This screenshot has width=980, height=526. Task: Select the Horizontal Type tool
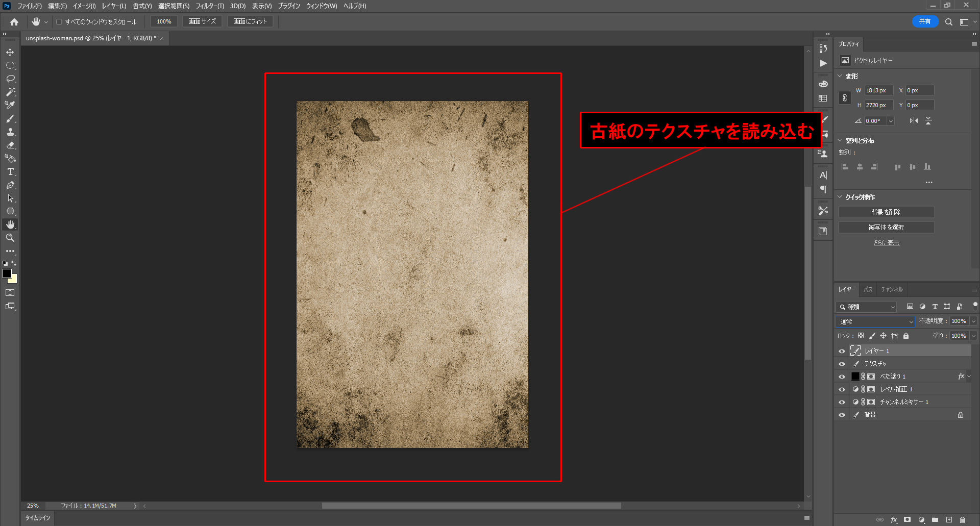(x=10, y=172)
